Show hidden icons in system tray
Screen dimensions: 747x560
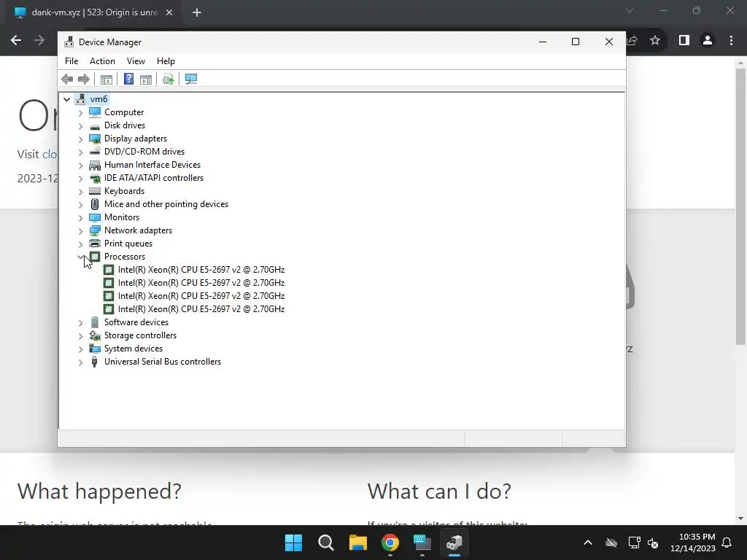588,542
